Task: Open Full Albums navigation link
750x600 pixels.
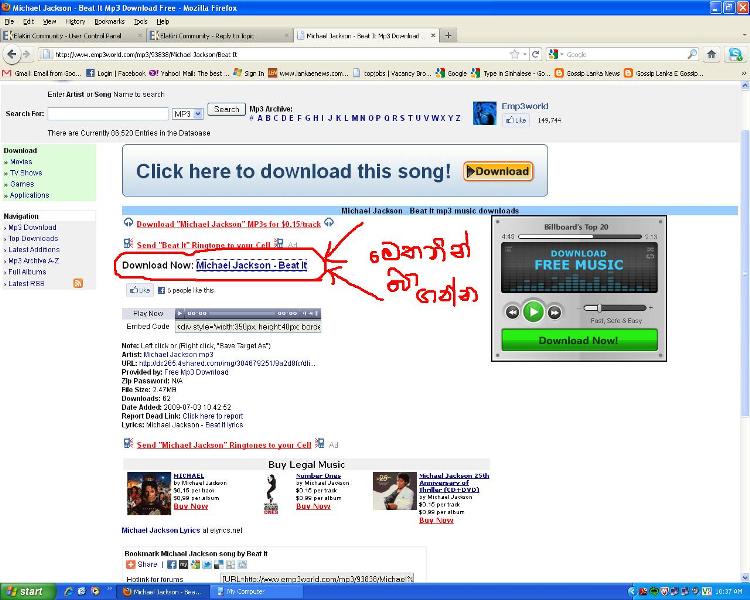Action: click(27, 272)
